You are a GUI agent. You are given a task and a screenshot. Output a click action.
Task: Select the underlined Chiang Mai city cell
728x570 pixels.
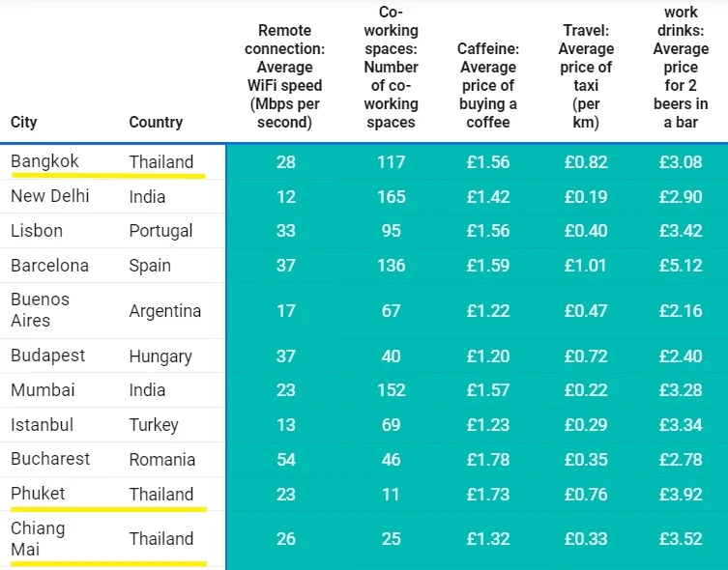point(38,538)
